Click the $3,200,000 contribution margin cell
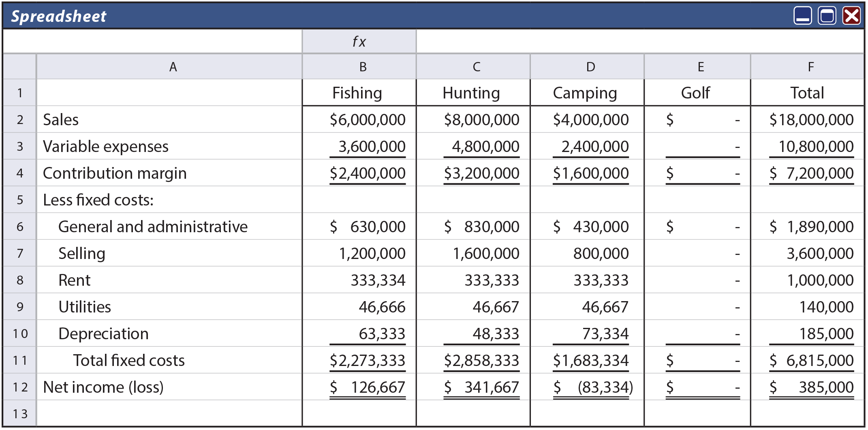The width and height of the screenshot is (868, 430). point(473,173)
